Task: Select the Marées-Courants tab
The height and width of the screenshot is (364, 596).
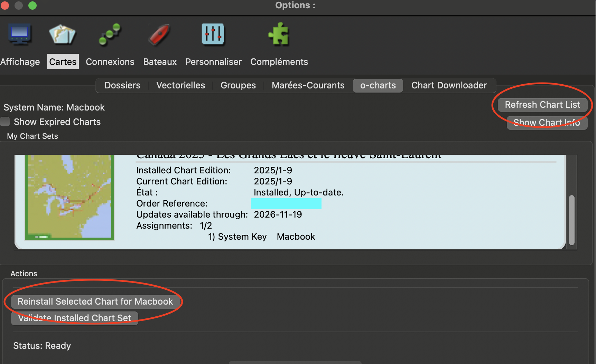Action: point(308,85)
